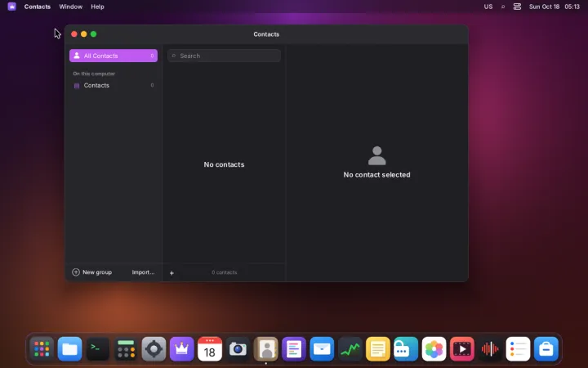Click the Import... button
This screenshot has height=368, width=588.
pyautogui.click(x=143, y=272)
